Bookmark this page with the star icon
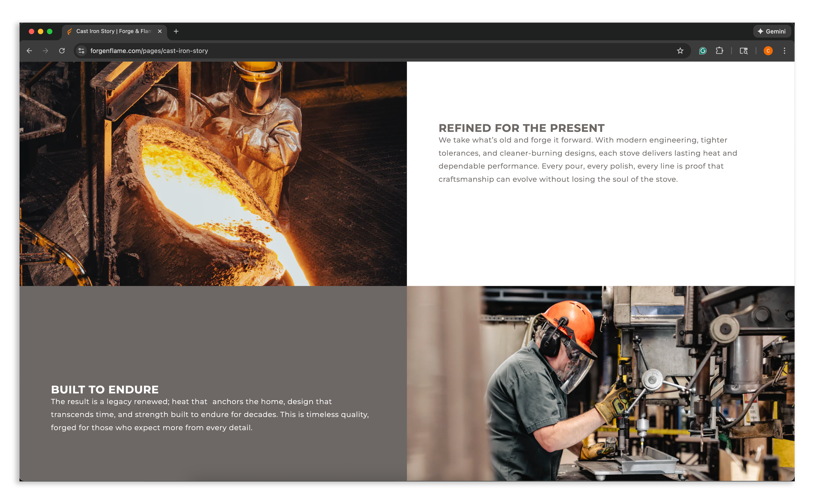 [680, 51]
